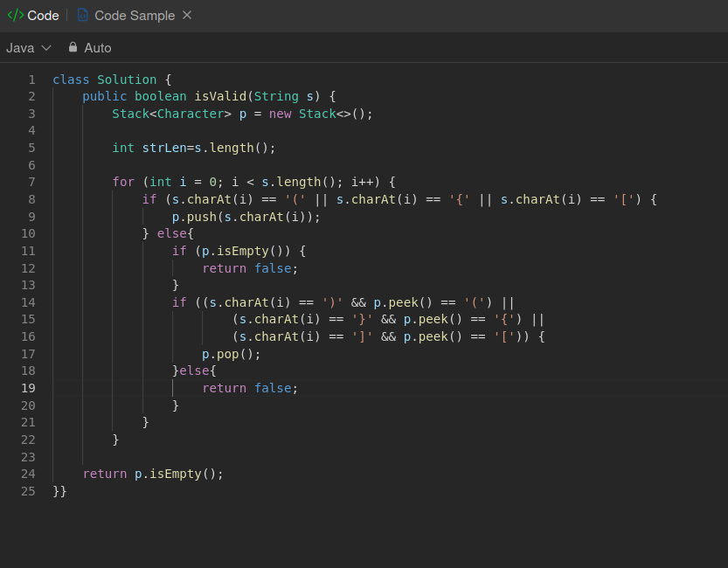Click 'new Stack<>()' on line 3
The height and width of the screenshot is (568, 728).
point(316,114)
